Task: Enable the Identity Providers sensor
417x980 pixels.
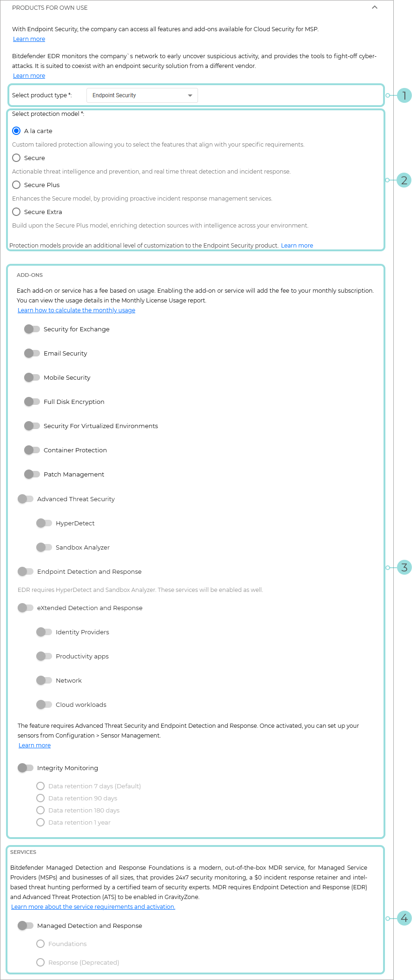Action: point(44,632)
